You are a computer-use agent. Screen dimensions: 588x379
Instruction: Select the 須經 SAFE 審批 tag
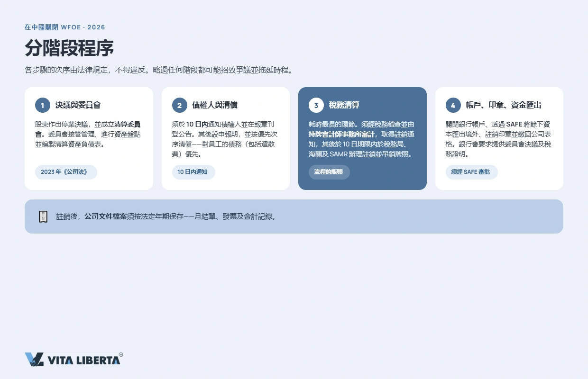(471, 172)
